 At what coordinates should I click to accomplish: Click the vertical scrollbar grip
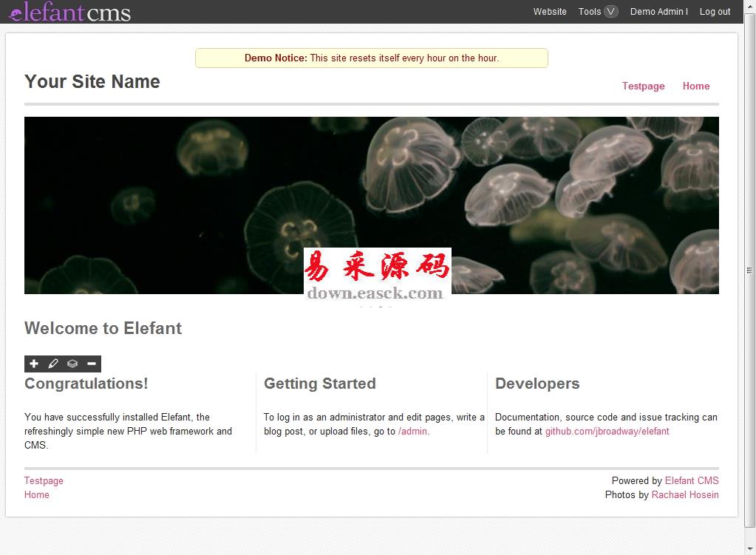click(749, 270)
